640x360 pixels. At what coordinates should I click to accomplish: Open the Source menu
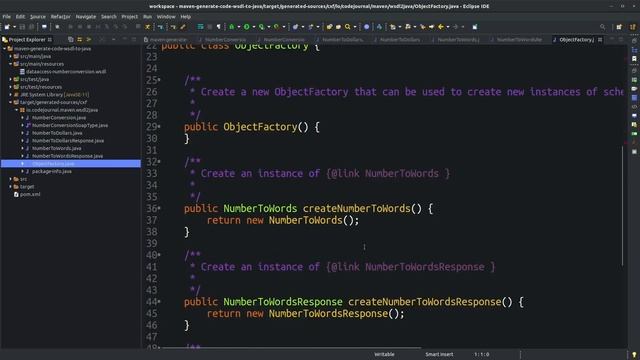pos(38,17)
